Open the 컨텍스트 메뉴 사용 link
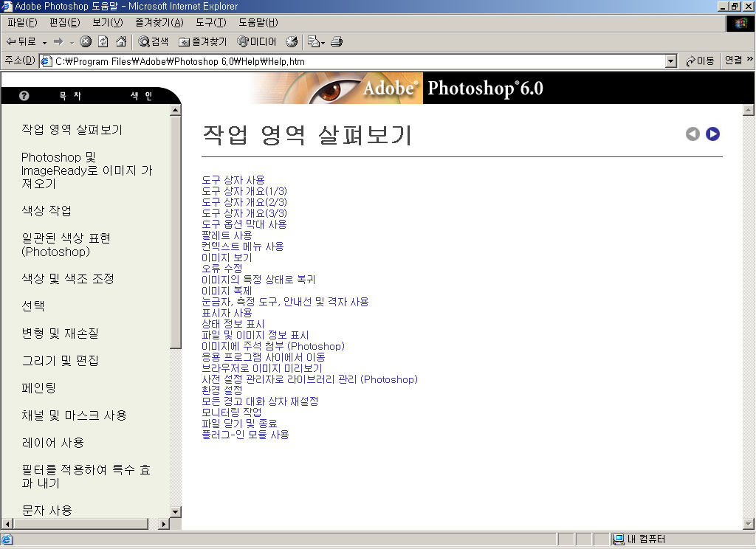Viewport: 756px width, 549px height. click(x=242, y=246)
